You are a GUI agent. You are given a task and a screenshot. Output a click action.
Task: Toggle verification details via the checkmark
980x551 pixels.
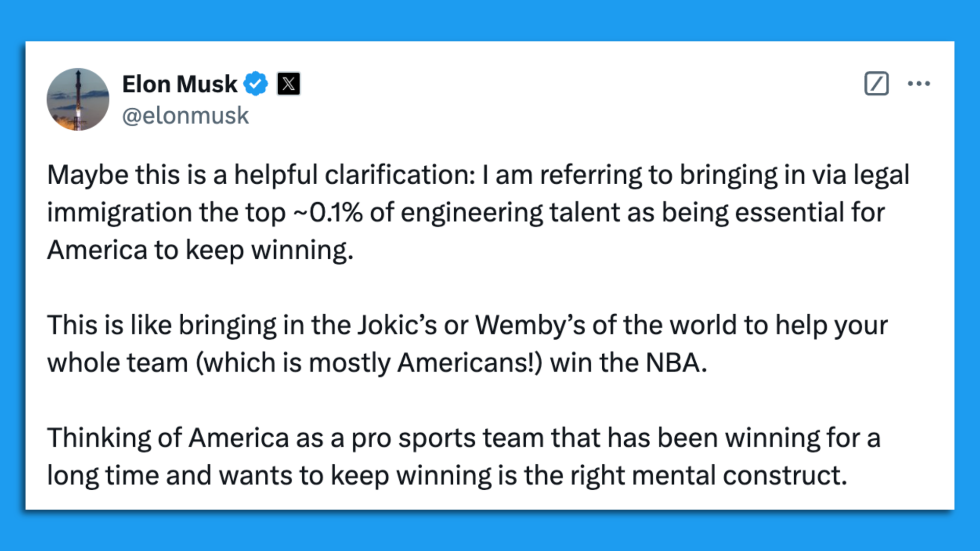(255, 84)
